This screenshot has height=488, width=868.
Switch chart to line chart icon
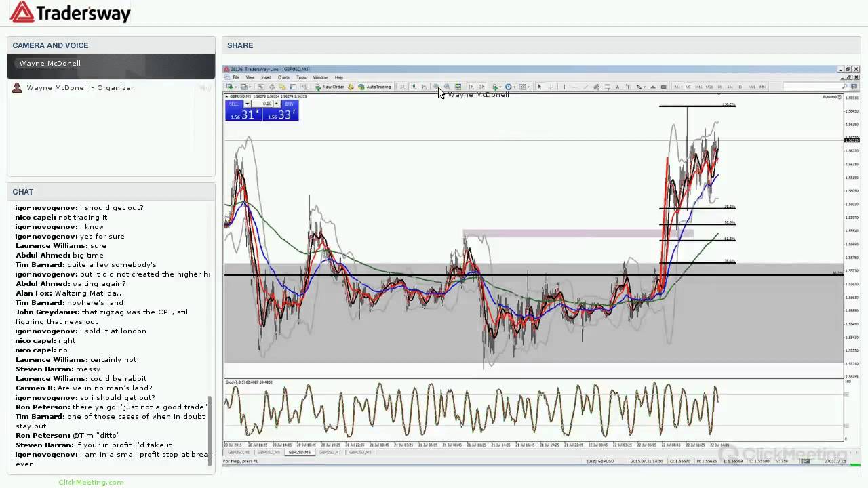pyautogui.click(x=425, y=87)
